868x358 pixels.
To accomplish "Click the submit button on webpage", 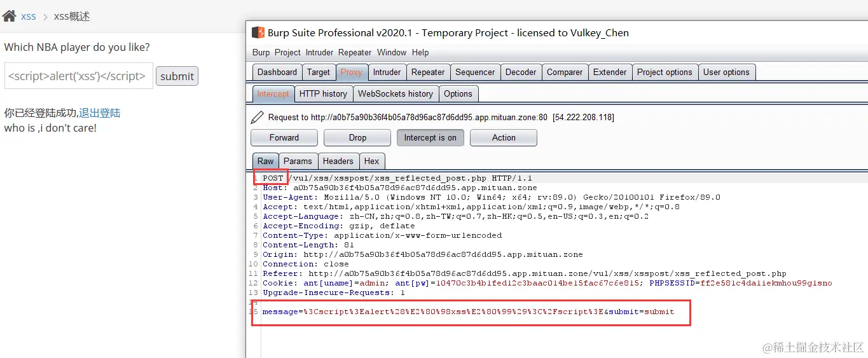I will (177, 76).
